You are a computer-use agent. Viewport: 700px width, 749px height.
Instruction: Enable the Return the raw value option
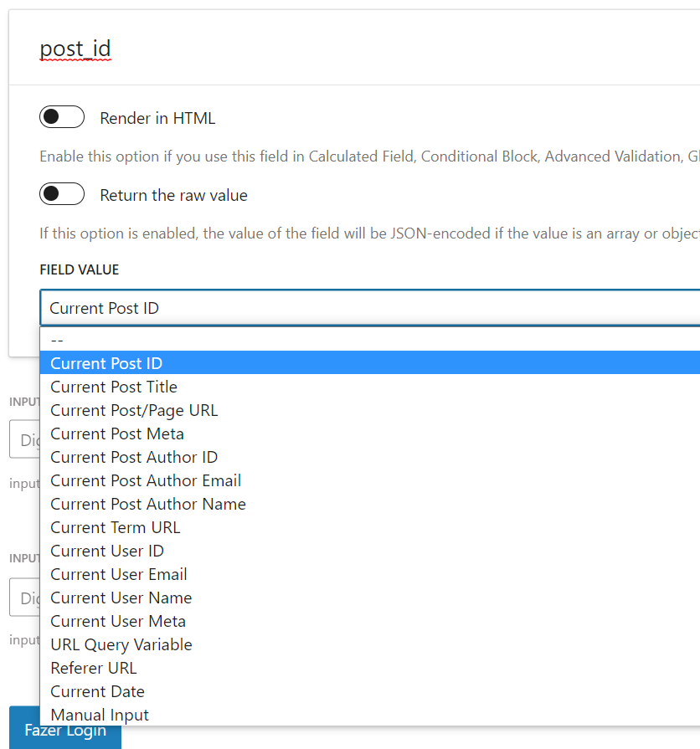coord(60,194)
